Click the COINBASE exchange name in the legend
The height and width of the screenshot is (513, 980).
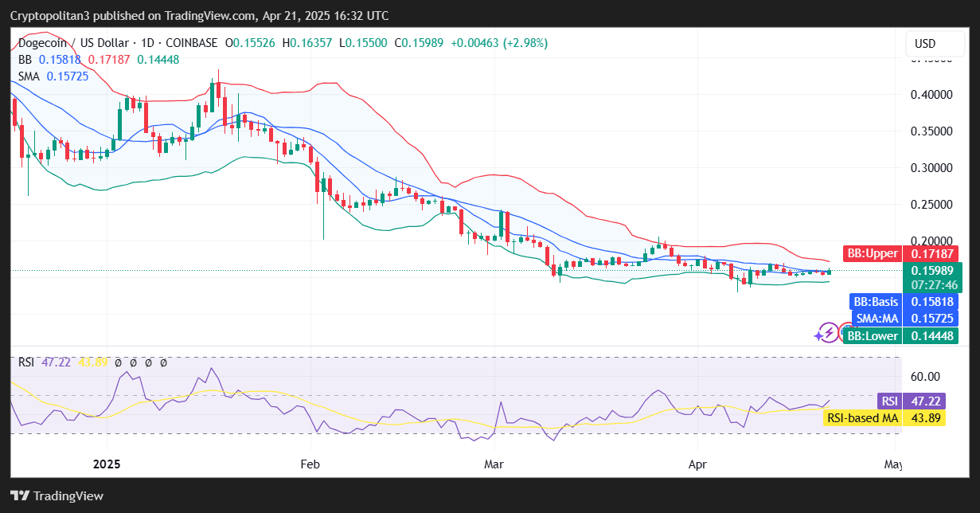(x=190, y=44)
